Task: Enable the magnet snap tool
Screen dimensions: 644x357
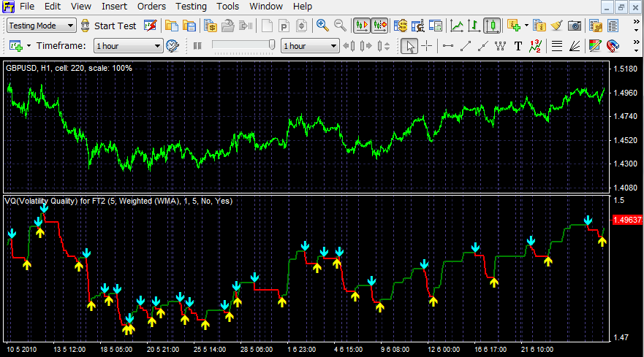Action: [x=613, y=46]
